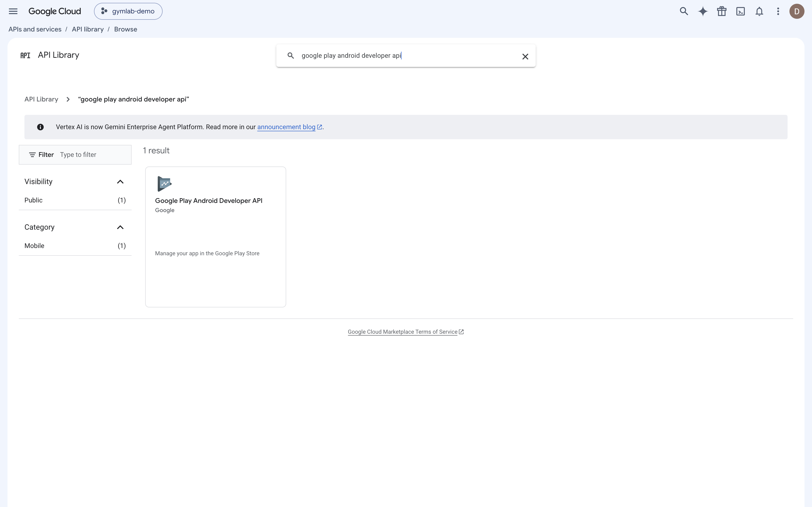
Task: Click the Browse breadcrumb
Action: pos(125,29)
